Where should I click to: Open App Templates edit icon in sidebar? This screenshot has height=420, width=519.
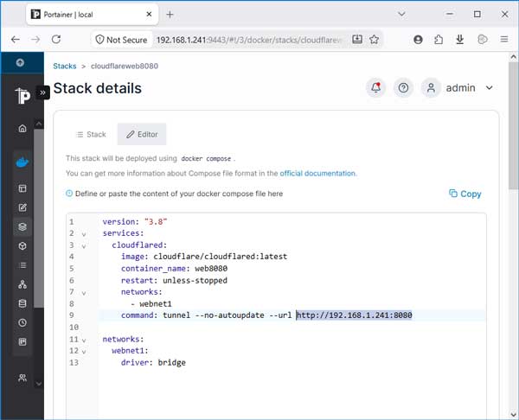[x=22, y=207]
